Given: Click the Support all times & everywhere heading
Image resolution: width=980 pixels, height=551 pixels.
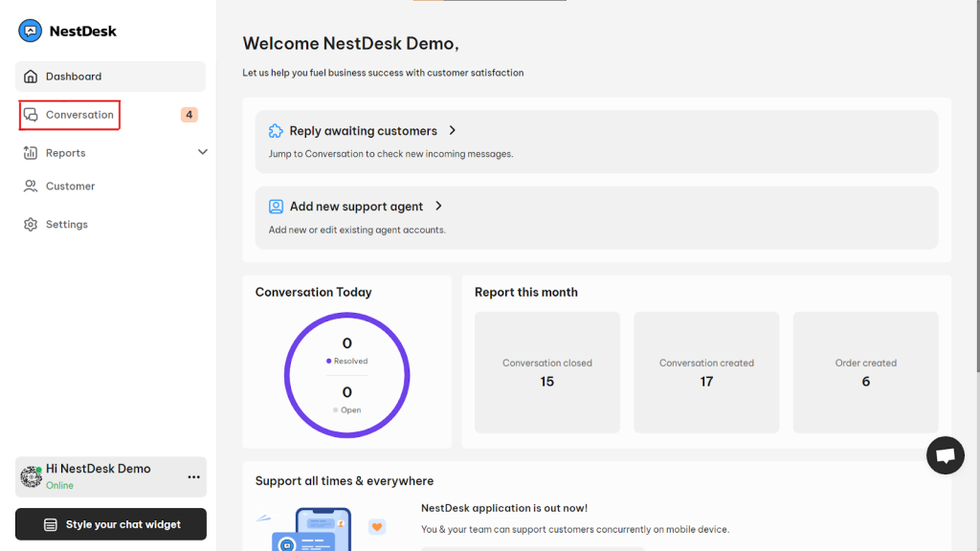Looking at the screenshot, I should [345, 481].
